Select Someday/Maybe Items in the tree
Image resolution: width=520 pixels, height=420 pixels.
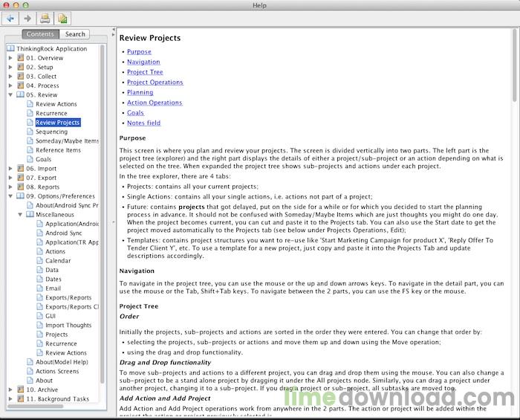68,141
